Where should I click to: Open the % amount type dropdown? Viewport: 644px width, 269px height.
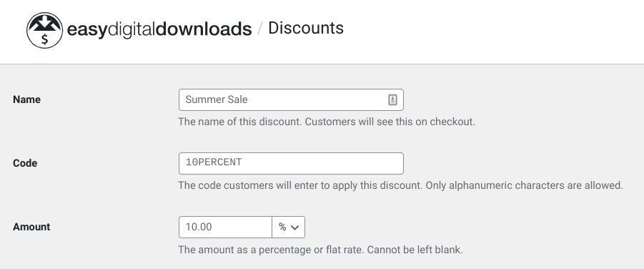click(x=288, y=227)
